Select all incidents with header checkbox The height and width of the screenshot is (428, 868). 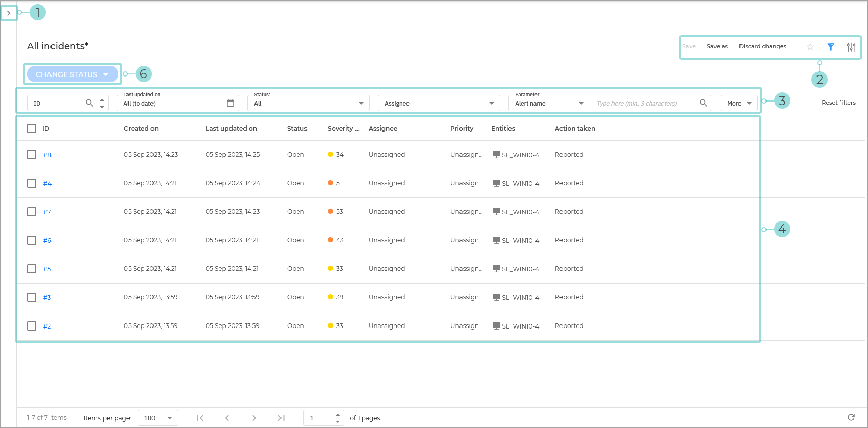coord(32,129)
